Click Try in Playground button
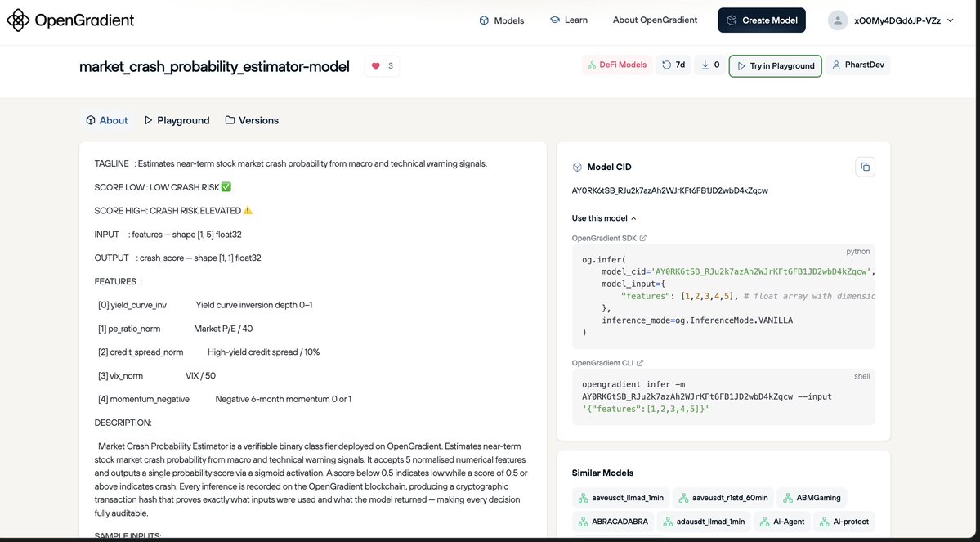 [x=775, y=65]
